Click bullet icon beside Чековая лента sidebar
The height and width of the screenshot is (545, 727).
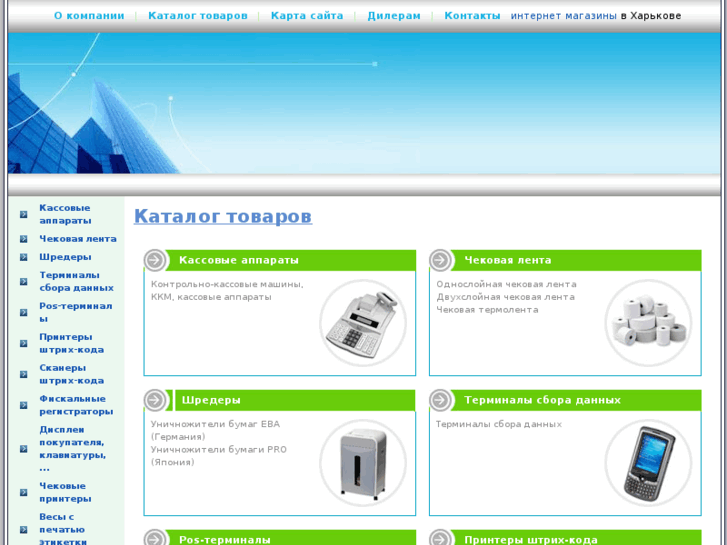tap(24, 239)
